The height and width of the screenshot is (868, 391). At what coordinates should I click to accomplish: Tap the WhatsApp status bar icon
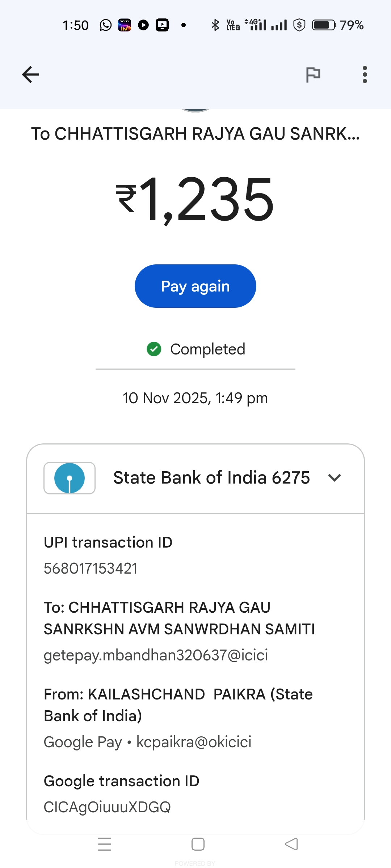point(106,25)
